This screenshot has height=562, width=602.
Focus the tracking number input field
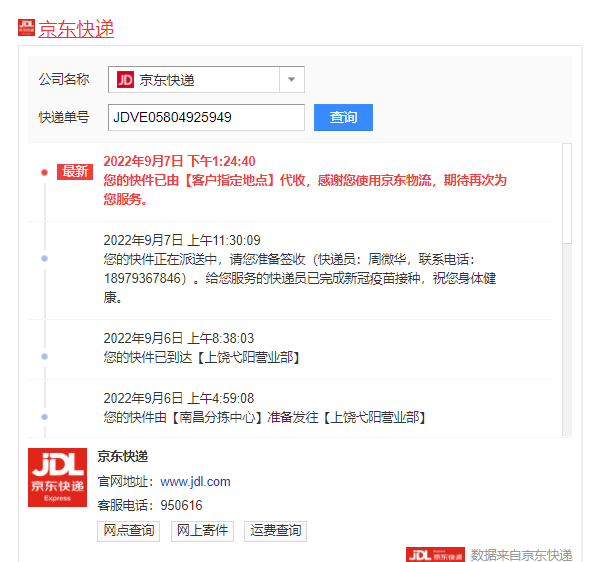point(206,117)
